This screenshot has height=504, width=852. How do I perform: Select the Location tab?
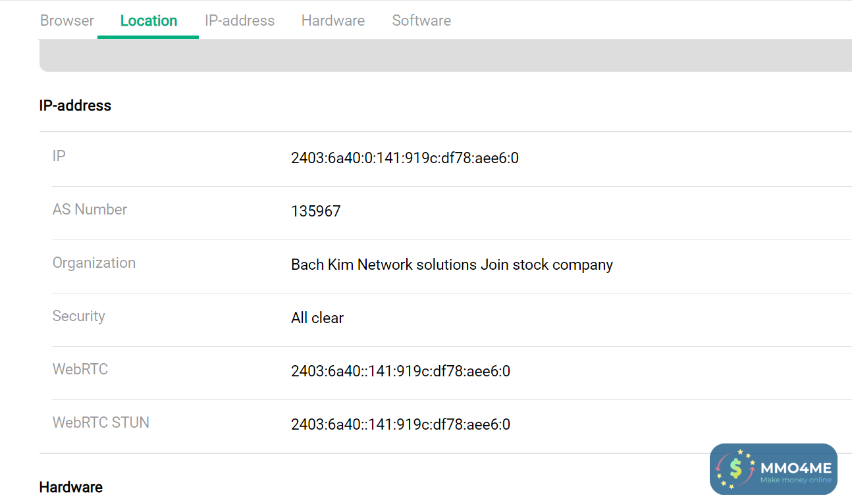[148, 20]
